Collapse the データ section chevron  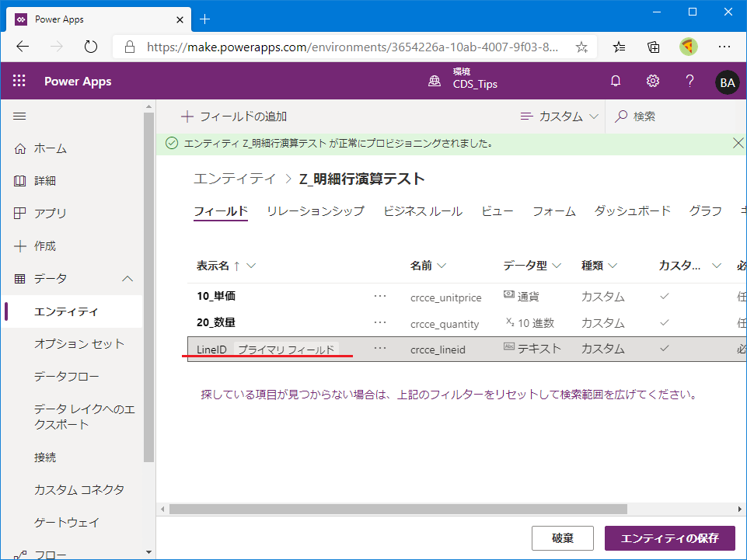(127, 279)
